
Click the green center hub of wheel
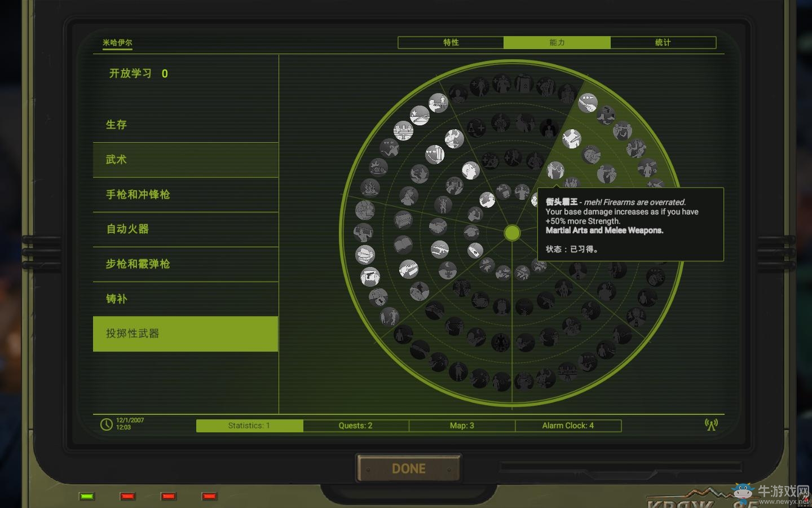pos(512,233)
